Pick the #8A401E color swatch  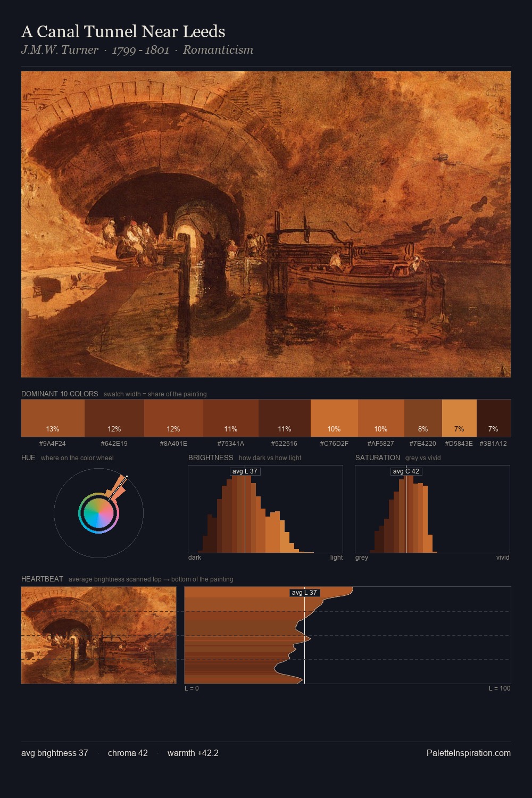coord(173,418)
